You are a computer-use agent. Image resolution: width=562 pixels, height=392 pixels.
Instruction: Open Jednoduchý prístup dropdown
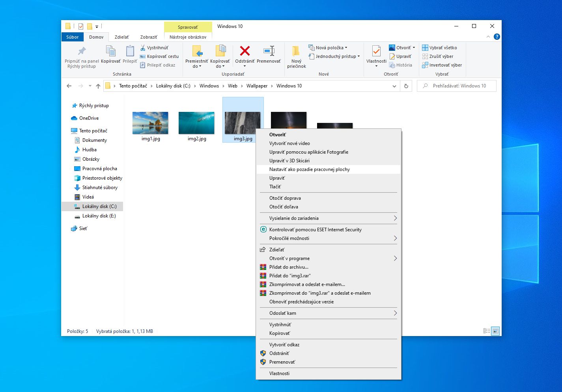[334, 56]
